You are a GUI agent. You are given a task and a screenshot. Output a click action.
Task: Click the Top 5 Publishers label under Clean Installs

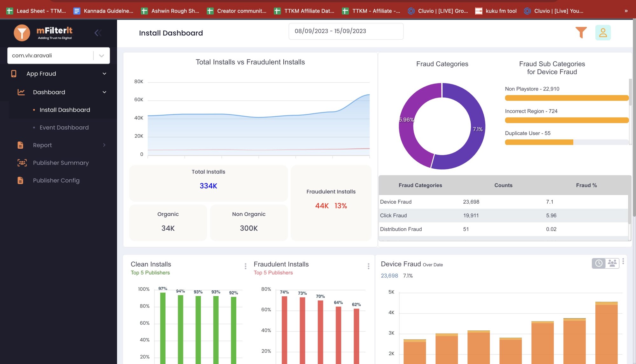click(150, 273)
